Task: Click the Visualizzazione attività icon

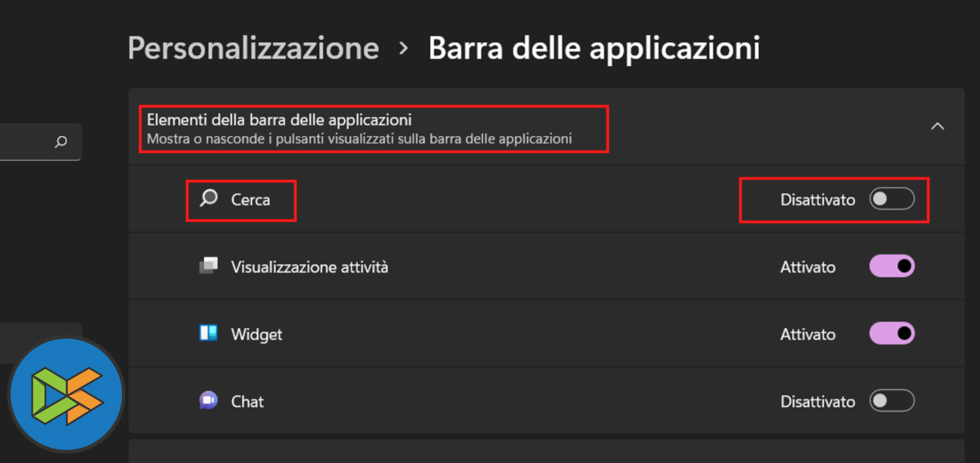Action: (x=208, y=266)
